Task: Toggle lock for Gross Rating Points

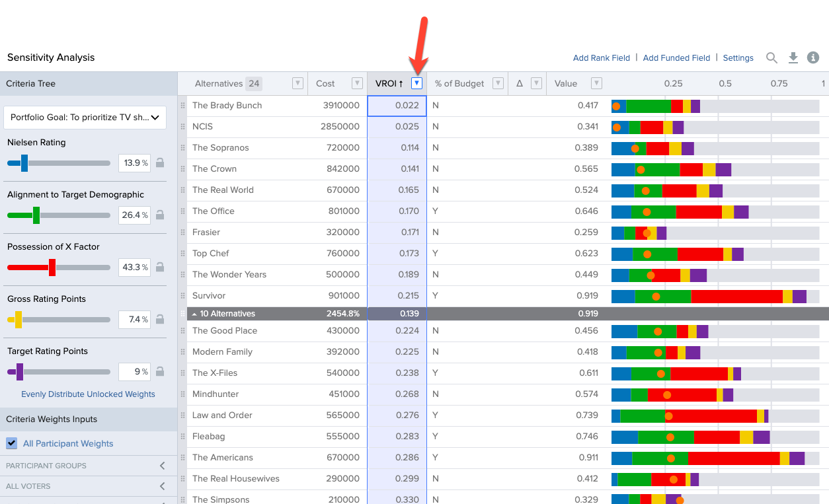Action: pos(159,319)
